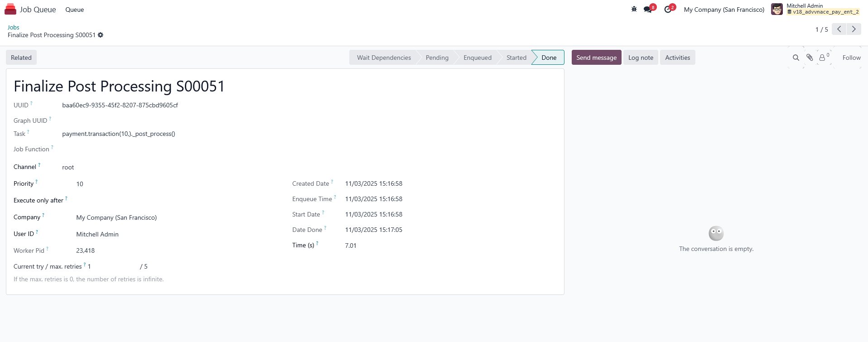Click the Priority value 10

(x=80, y=184)
